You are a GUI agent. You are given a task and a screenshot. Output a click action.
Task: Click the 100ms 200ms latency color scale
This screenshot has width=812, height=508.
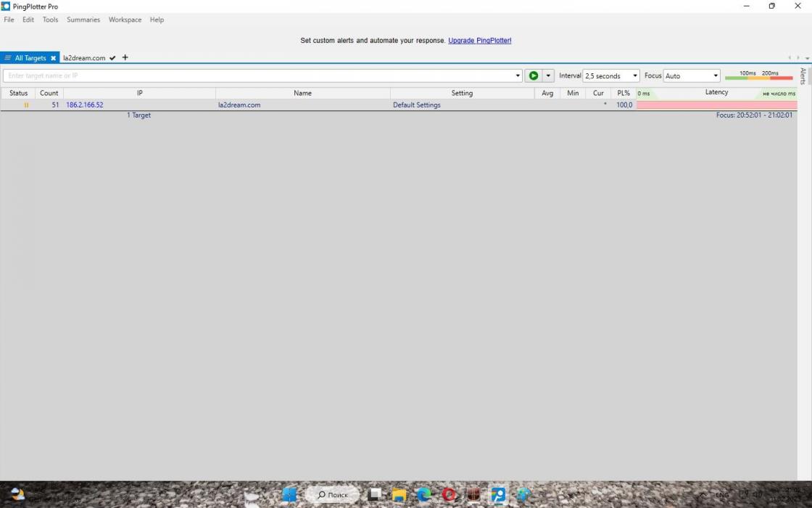coord(758,75)
